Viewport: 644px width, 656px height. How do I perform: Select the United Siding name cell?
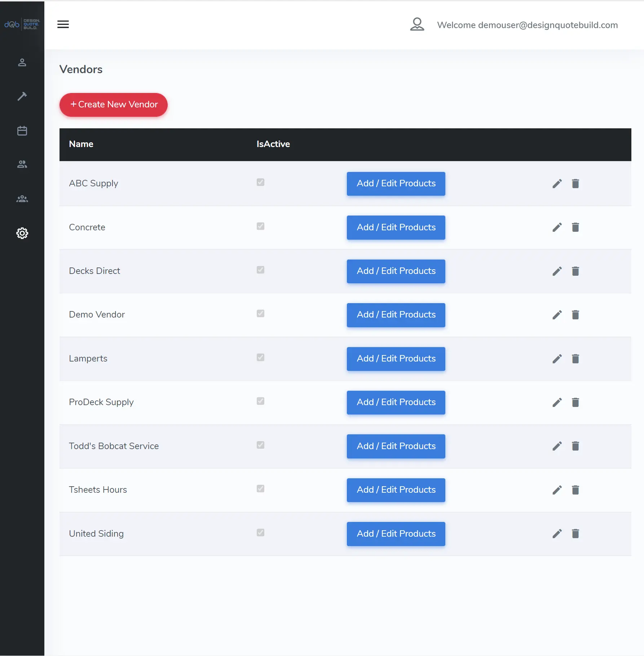point(96,534)
